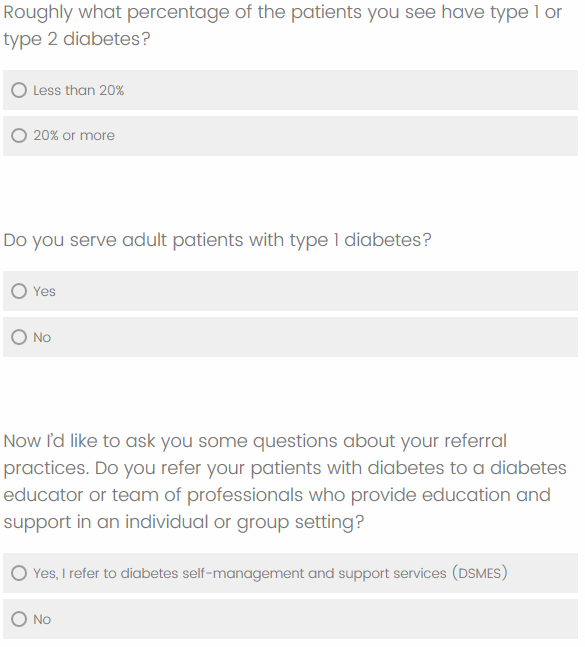Image resolution: width=585 pixels, height=647 pixels.
Task: Click empty gray area of the "Less than 20%" row
Action: (x=351, y=90)
